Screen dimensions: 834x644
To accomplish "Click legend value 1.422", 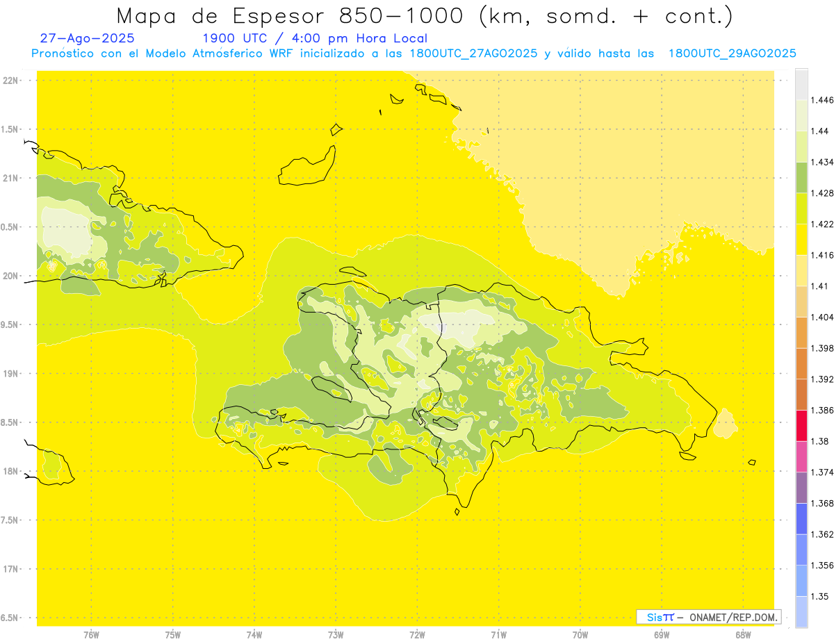I will (823, 224).
